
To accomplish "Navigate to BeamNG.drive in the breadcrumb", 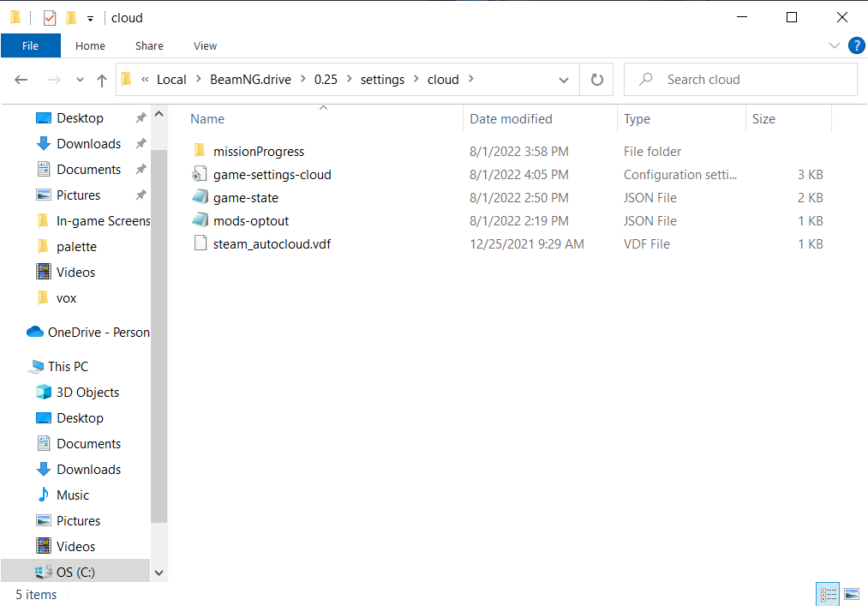I will pyautogui.click(x=250, y=80).
